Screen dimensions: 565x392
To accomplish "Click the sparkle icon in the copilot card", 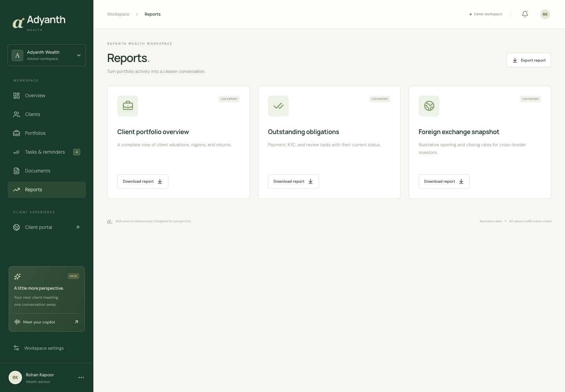I will tap(17, 276).
